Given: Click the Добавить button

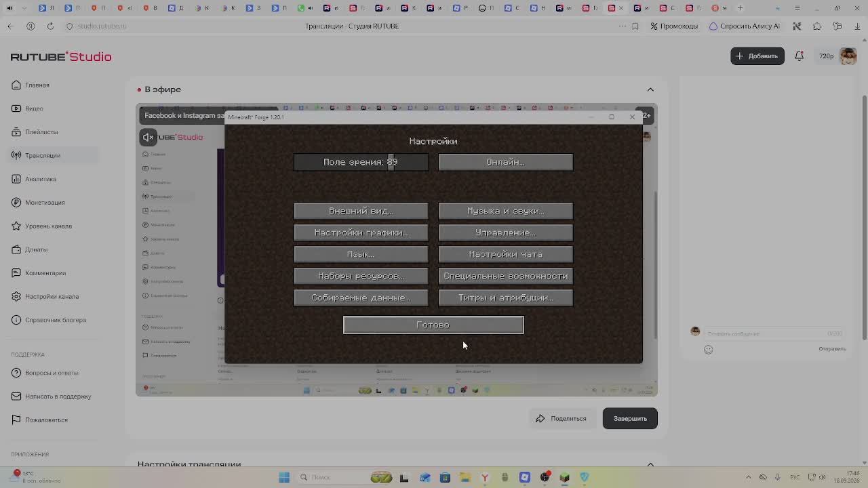Looking at the screenshot, I should 757,56.
